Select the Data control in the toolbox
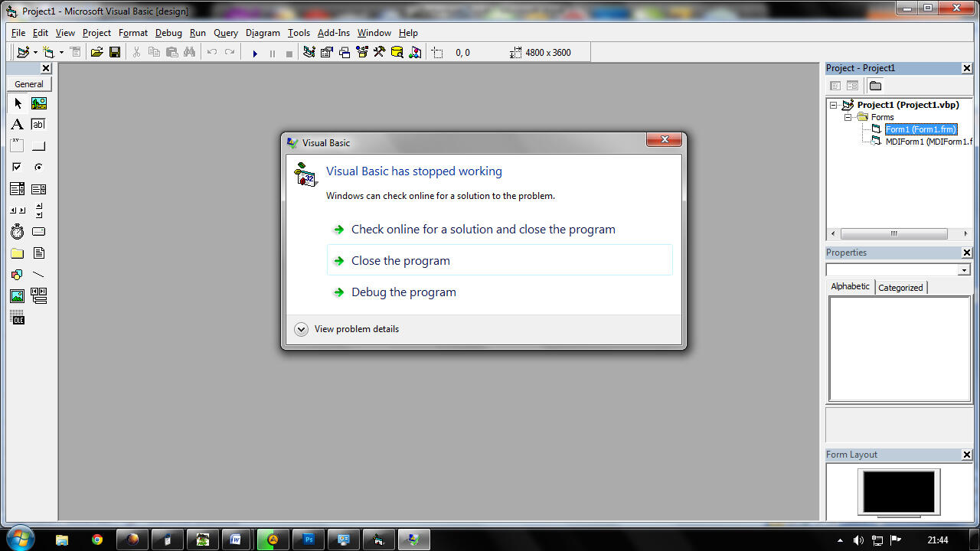This screenshot has width=980, height=551. (39, 296)
